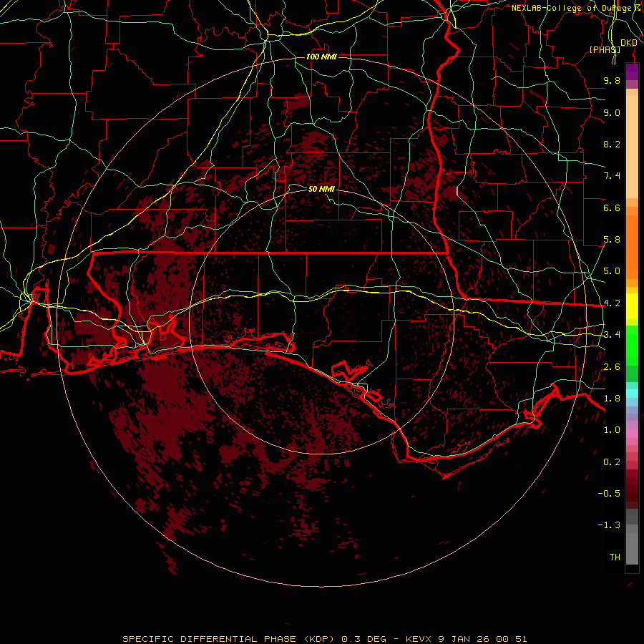Click the "9 JAN 26 00:51" timestamp

coord(483,639)
